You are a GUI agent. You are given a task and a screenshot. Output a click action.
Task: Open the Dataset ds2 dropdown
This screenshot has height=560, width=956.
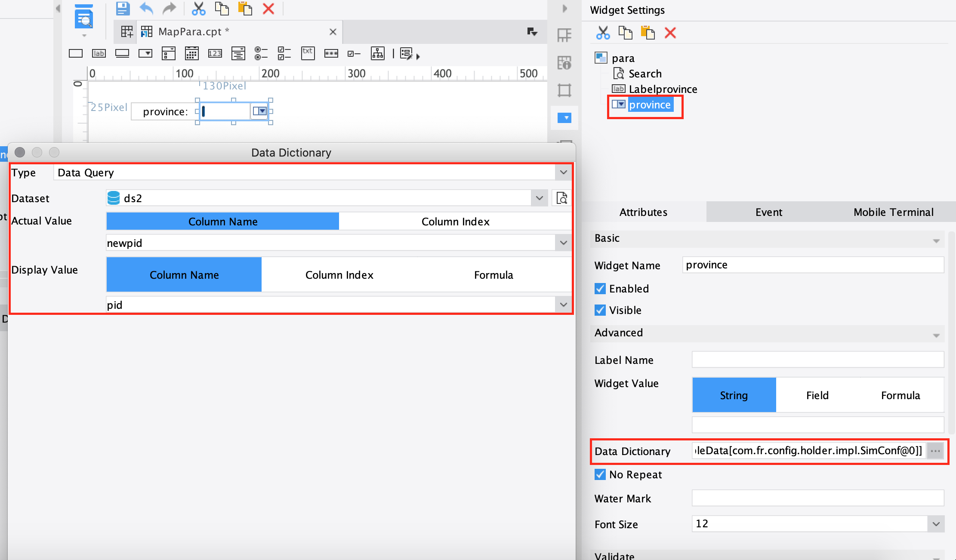[539, 198]
